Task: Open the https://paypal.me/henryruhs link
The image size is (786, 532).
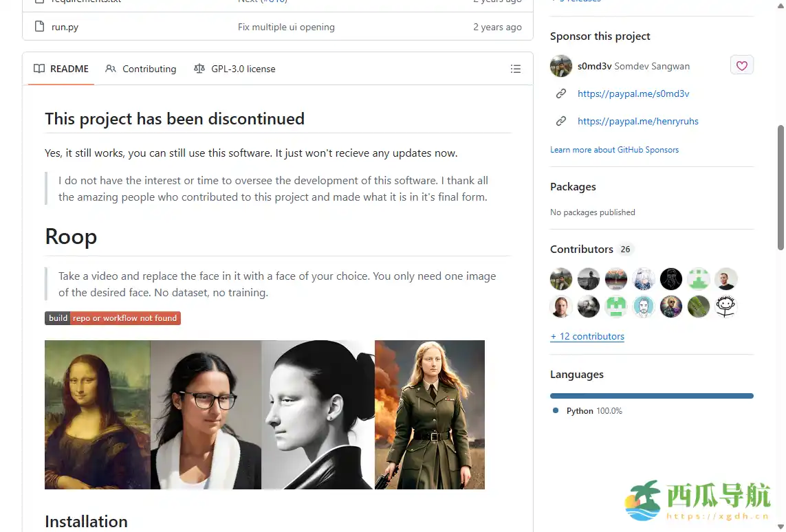Action: click(637, 121)
